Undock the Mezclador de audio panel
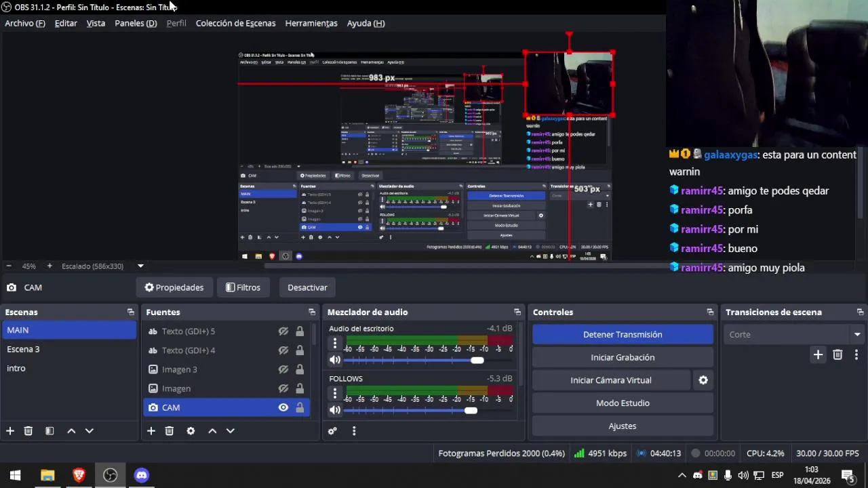 tap(517, 312)
